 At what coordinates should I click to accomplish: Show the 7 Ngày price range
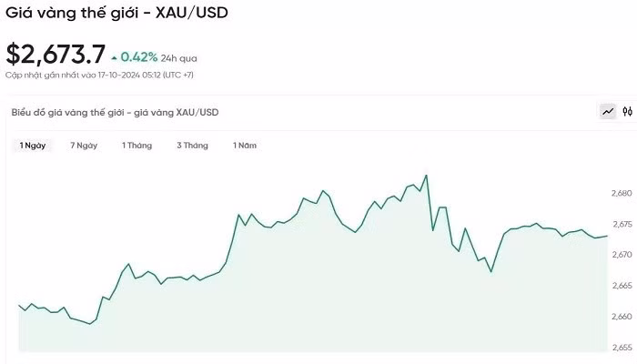click(x=84, y=146)
